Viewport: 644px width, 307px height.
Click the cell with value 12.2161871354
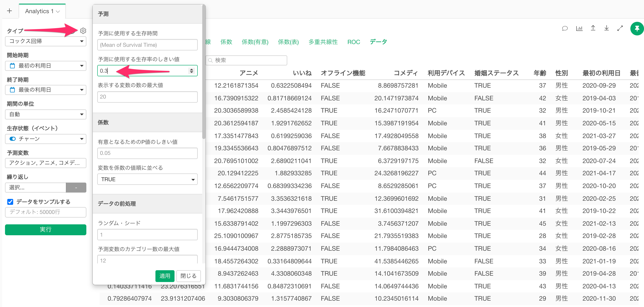pos(236,86)
